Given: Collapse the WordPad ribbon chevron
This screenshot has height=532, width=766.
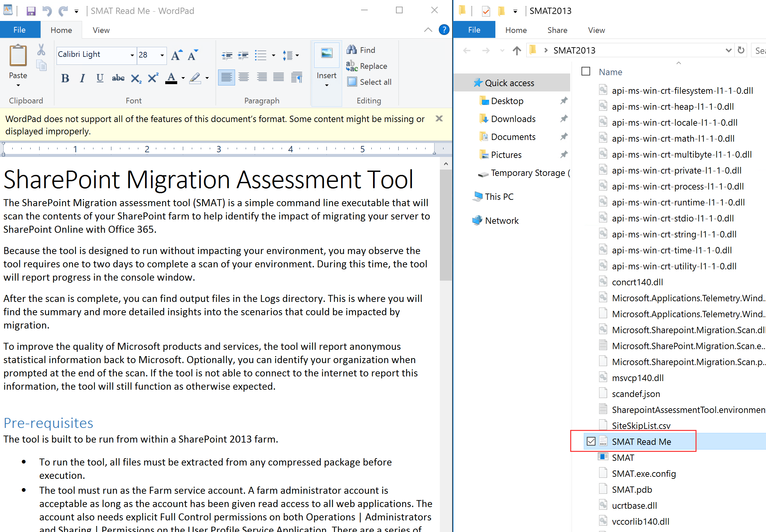Looking at the screenshot, I should 428,30.
